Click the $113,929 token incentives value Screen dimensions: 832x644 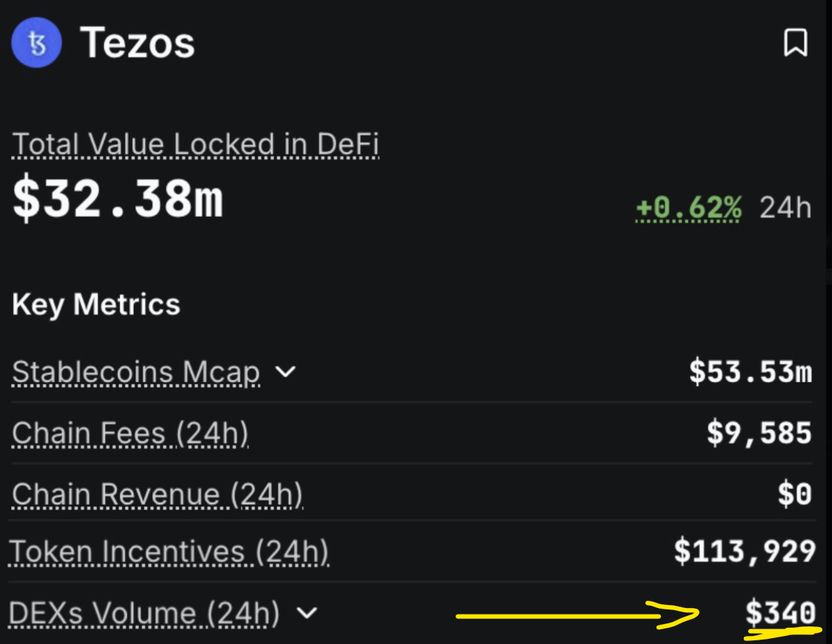point(745,551)
